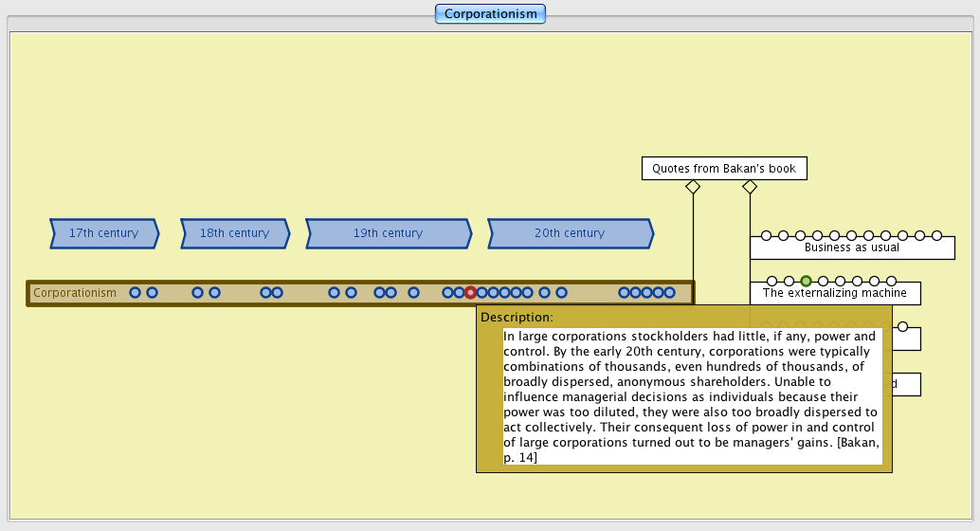This screenshot has height=531, width=980.
Task: Select the 19th century period arrow
Action: (x=388, y=233)
